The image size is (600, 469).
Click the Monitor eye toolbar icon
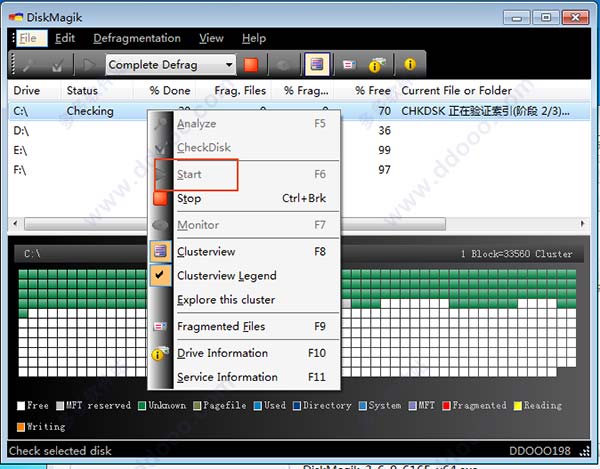283,65
